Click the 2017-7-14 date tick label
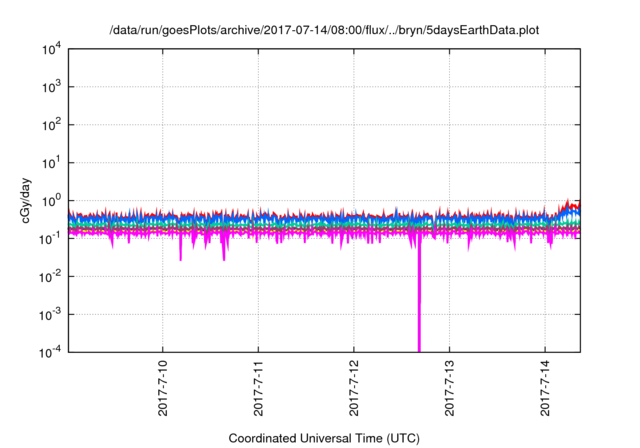This screenshot has width=640, height=448. pos(544,388)
